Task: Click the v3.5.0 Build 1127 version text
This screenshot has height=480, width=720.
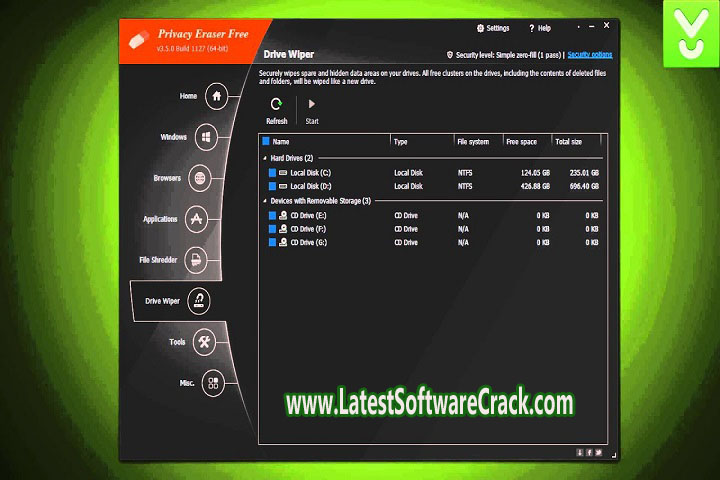Action: tap(192, 48)
